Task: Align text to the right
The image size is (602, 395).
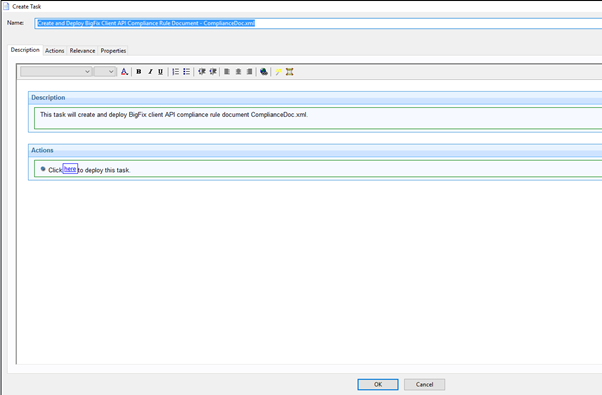Action: 250,72
